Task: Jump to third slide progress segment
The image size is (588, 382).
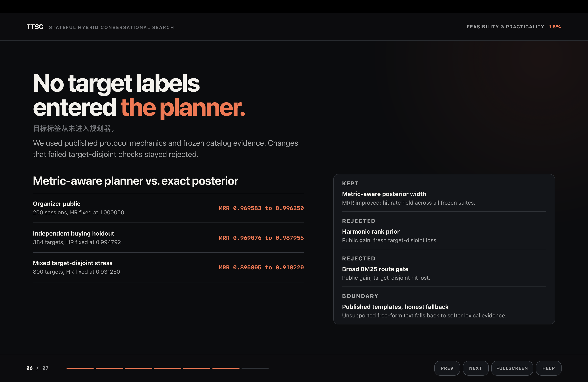Action: coord(138,368)
